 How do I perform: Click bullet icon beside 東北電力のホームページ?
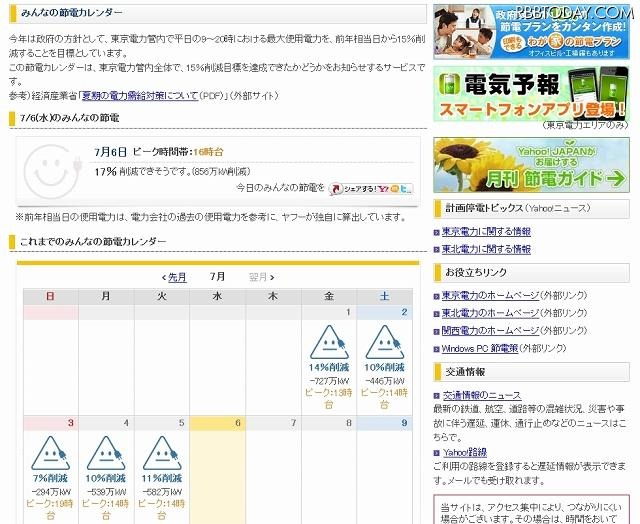pyautogui.click(x=437, y=314)
